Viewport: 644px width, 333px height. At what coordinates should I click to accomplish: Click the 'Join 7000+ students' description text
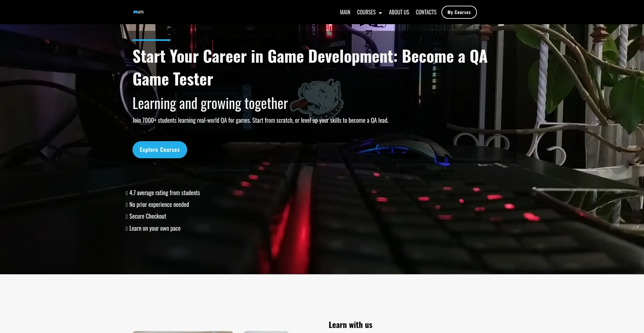coord(260,120)
